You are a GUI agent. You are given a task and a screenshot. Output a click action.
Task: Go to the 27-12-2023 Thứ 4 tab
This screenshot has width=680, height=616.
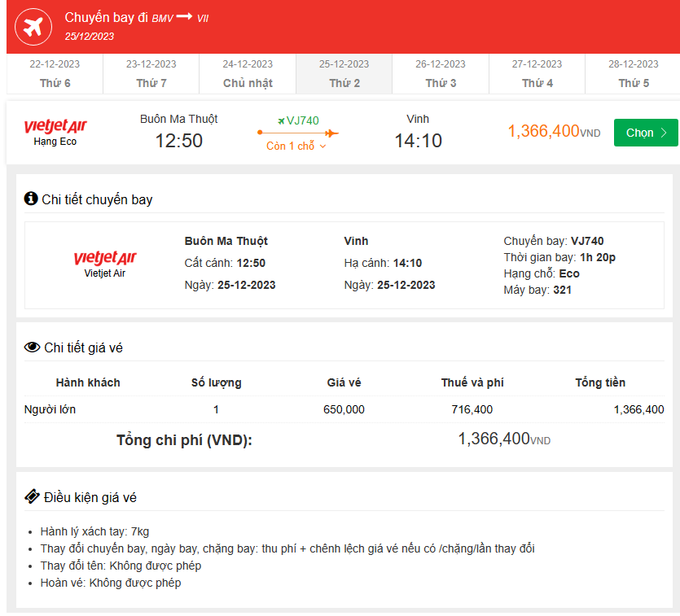tap(537, 74)
